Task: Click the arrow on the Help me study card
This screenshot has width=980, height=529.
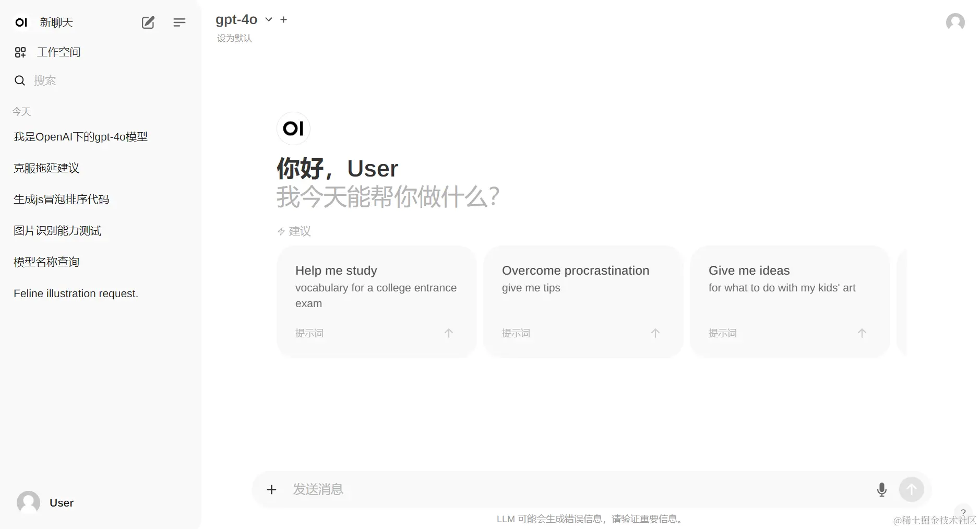Action: click(448, 333)
